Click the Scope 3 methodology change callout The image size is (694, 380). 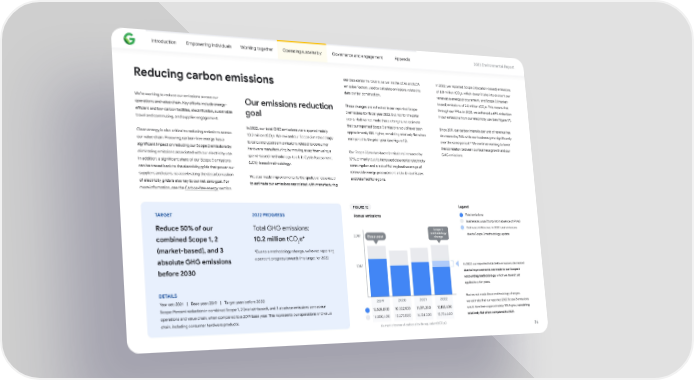[x=438, y=233]
